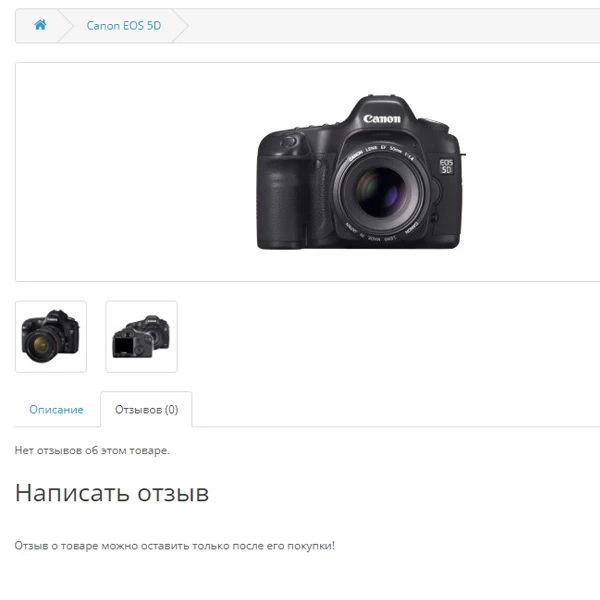Click the breadcrumb chevron right after the home icon
Image resolution: width=600 pixels, height=600 pixels.
[x=66, y=26]
